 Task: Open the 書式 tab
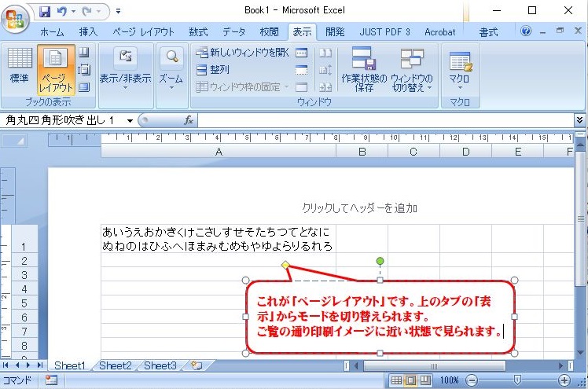tap(488, 32)
